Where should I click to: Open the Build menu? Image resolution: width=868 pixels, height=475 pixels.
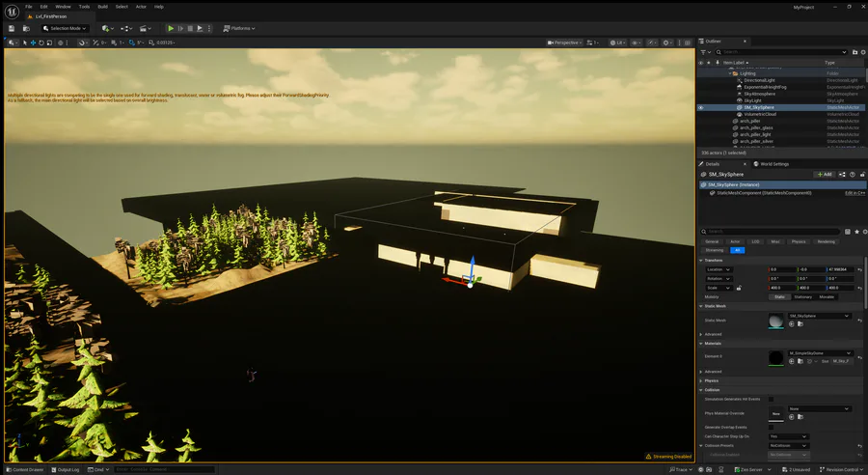click(102, 7)
